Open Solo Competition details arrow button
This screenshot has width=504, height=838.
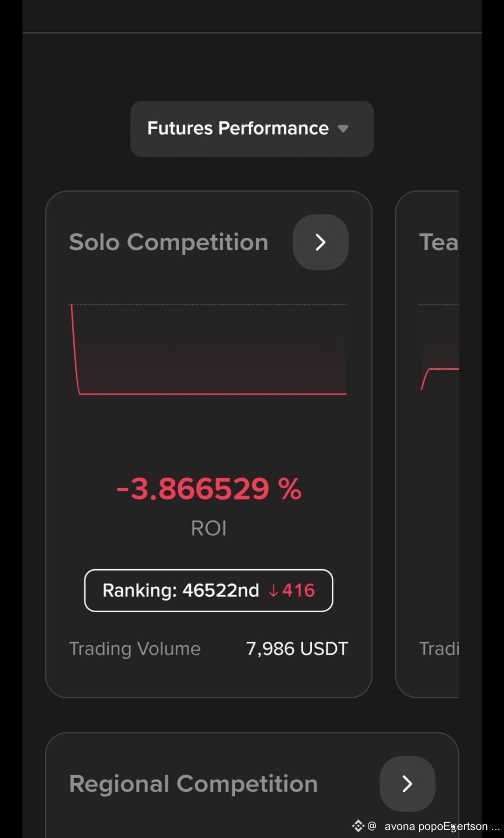click(x=321, y=242)
